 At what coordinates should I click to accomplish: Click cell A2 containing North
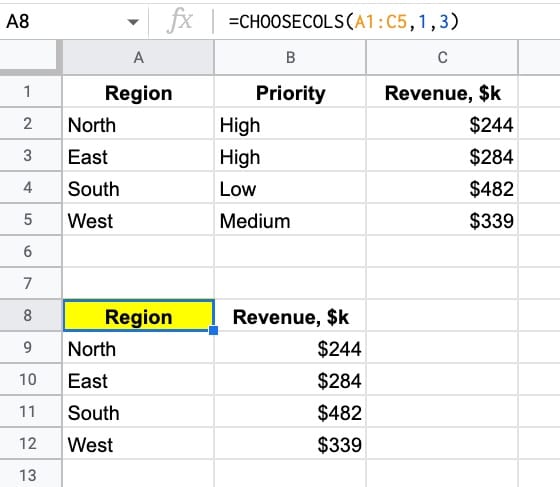[x=139, y=124]
